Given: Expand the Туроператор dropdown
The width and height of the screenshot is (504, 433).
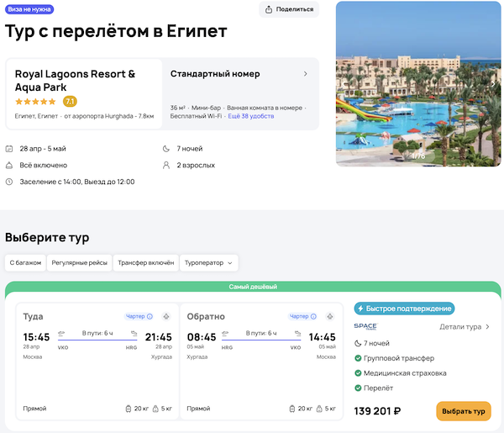Looking at the screenshot, I should pos(210,262).
